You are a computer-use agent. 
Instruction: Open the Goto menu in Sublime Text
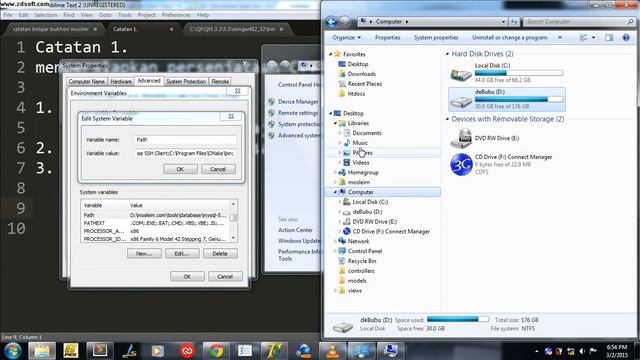coord(105,15)
